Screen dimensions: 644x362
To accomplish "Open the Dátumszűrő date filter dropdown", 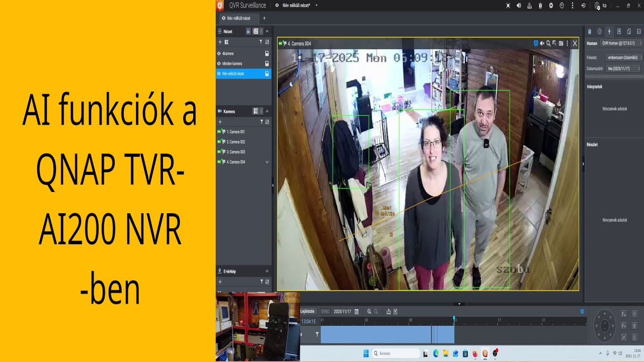I will (623, 68).
